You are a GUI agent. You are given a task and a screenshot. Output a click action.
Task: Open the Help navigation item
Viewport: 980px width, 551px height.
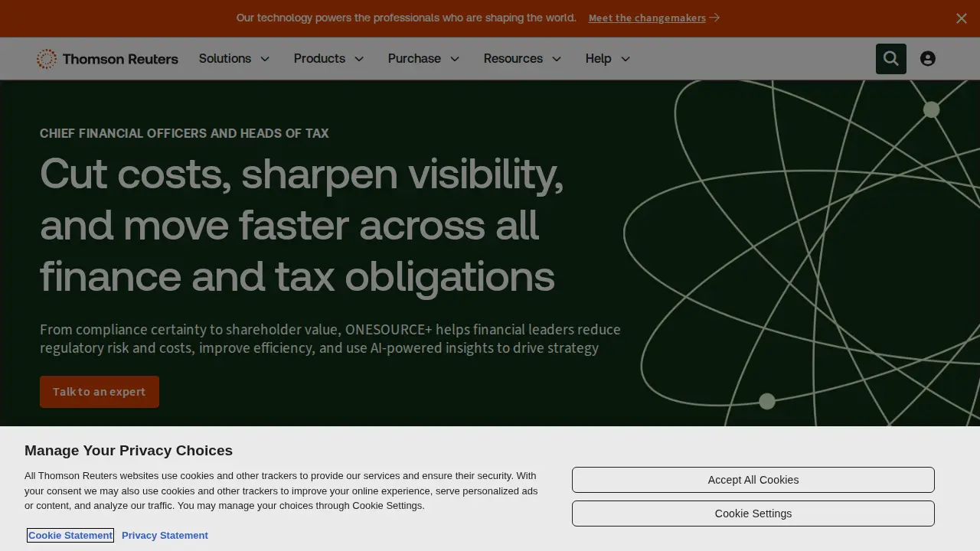point(598,59)
